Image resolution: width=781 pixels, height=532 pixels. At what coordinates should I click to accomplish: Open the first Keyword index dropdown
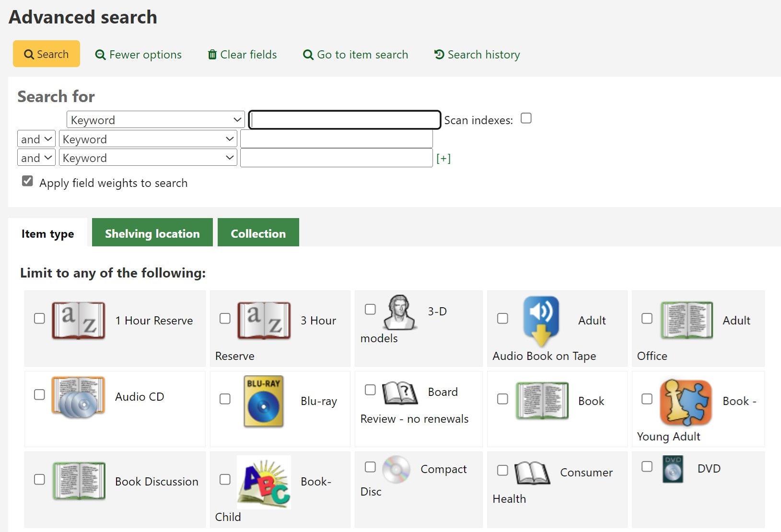[155, 120]
